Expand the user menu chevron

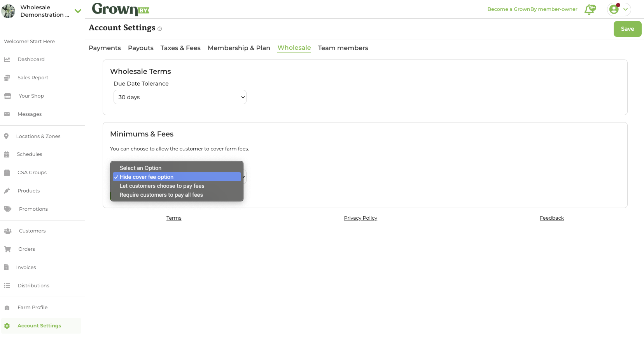coord(626,9)
